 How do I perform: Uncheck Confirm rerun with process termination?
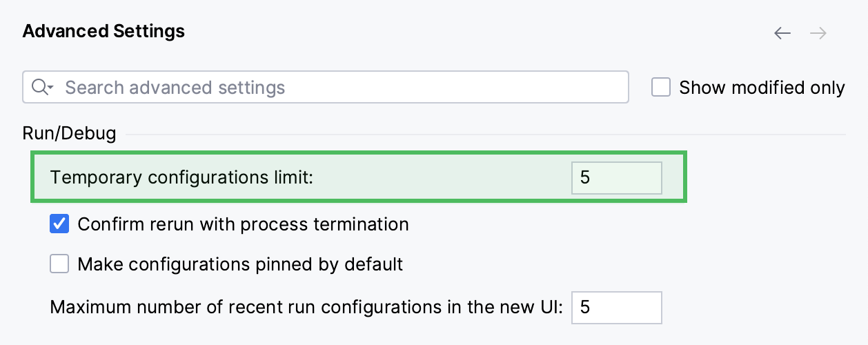click(59, 224)
